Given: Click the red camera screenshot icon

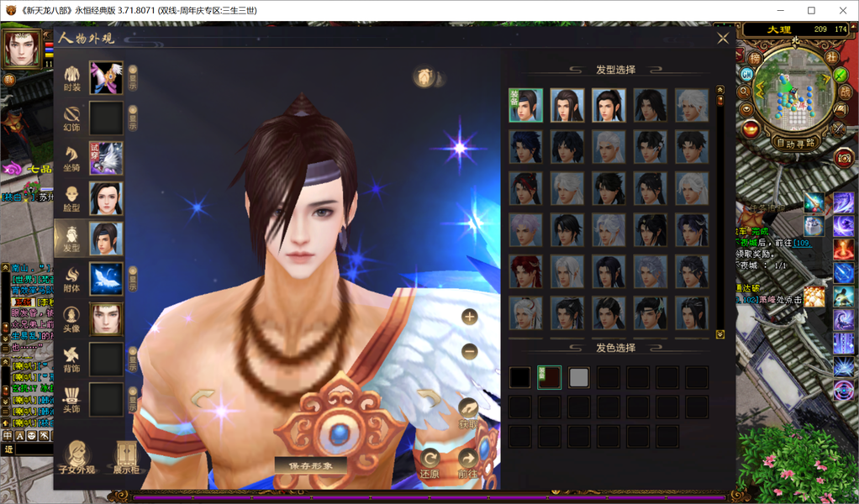Looking at the screenshot, I should coord(844,159).
